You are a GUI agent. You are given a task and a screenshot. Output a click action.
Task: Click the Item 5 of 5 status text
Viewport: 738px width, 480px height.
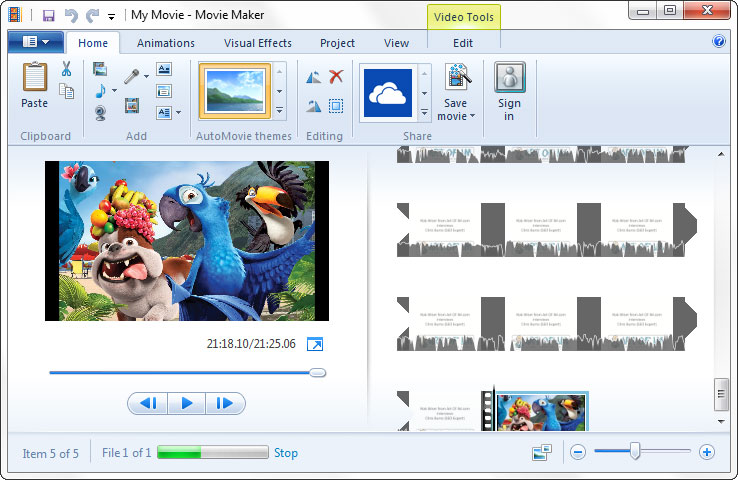tap(50, 454)
